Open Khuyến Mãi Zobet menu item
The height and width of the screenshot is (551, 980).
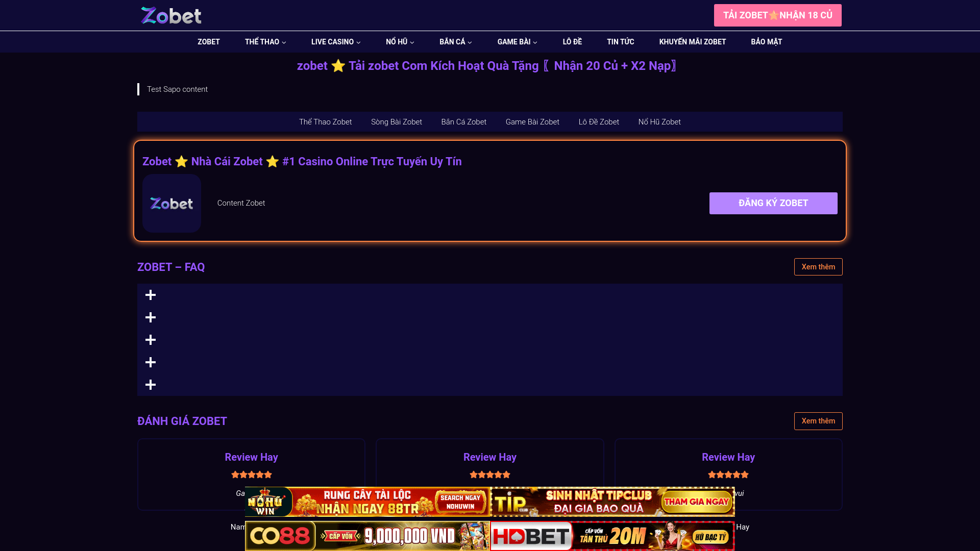(693, 42)
